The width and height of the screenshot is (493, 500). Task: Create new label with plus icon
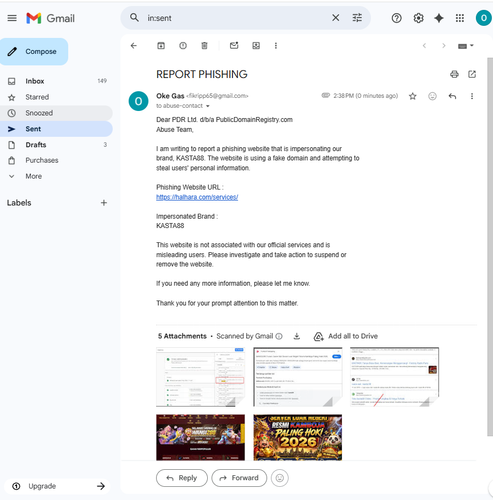point(104,203)
